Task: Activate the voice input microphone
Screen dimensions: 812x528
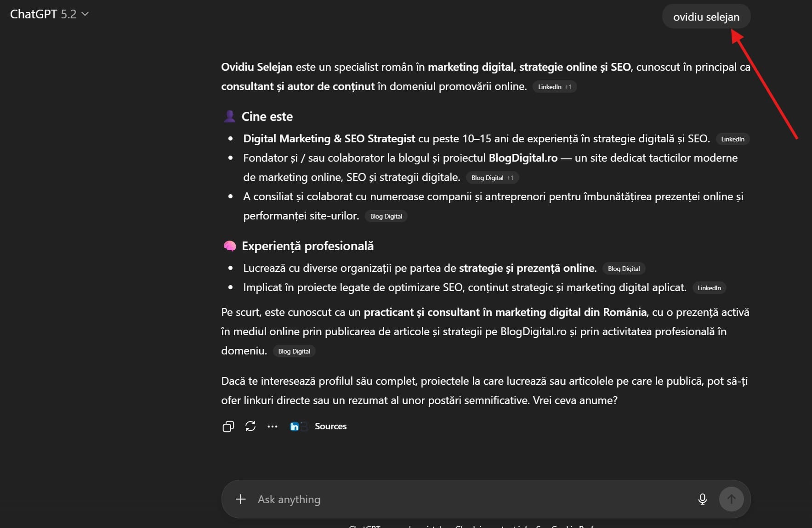Action: 702,499
